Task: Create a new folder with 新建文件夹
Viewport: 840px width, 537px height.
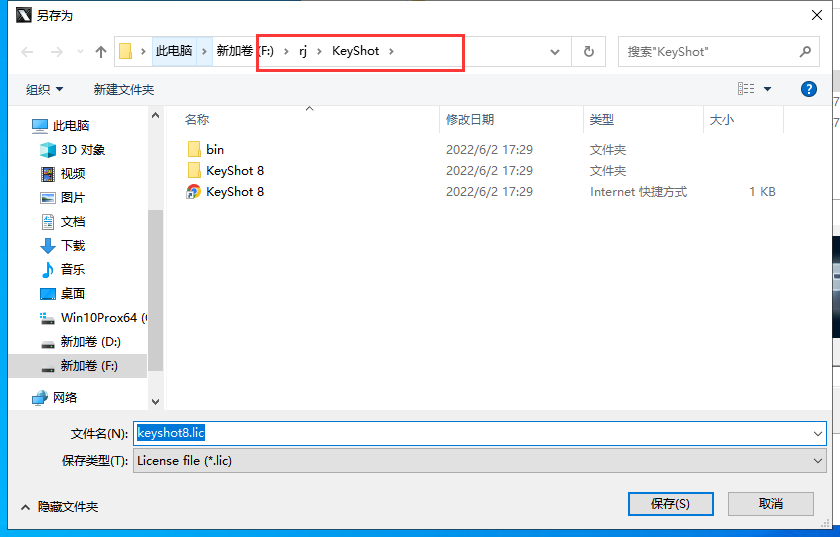Action: click(x=124, y=90)
